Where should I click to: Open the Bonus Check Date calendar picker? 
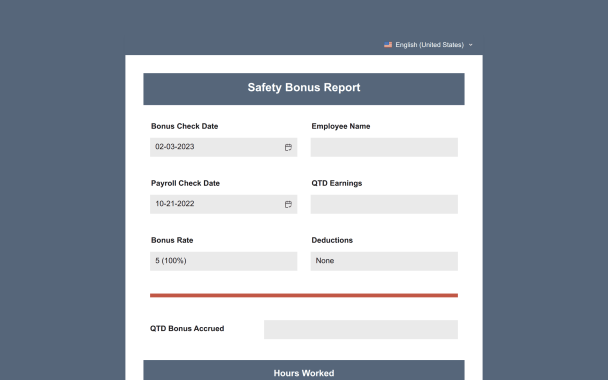tap(288, 147)
